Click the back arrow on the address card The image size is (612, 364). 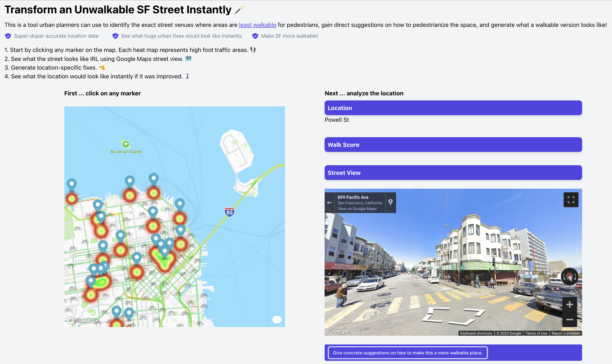(x=329, y=203)
